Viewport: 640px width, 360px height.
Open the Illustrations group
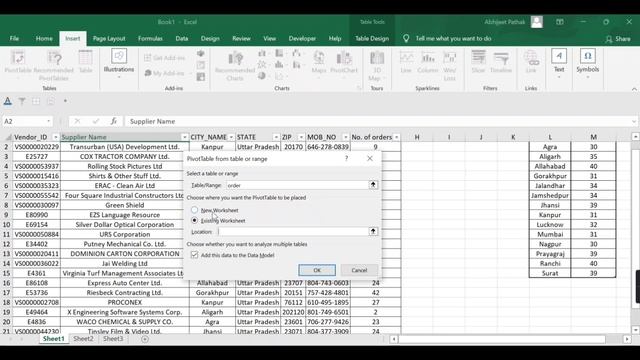pos(119,63)
